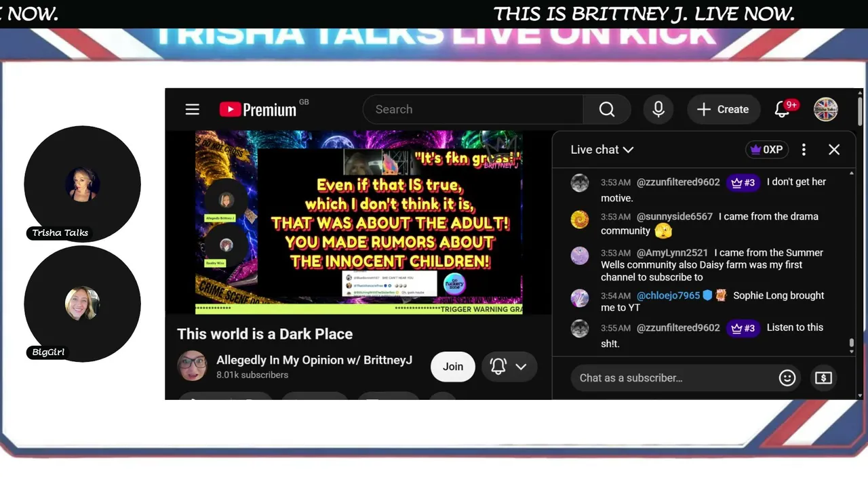Open sunnyside6567 chat avatar

(x=580, y=219)
